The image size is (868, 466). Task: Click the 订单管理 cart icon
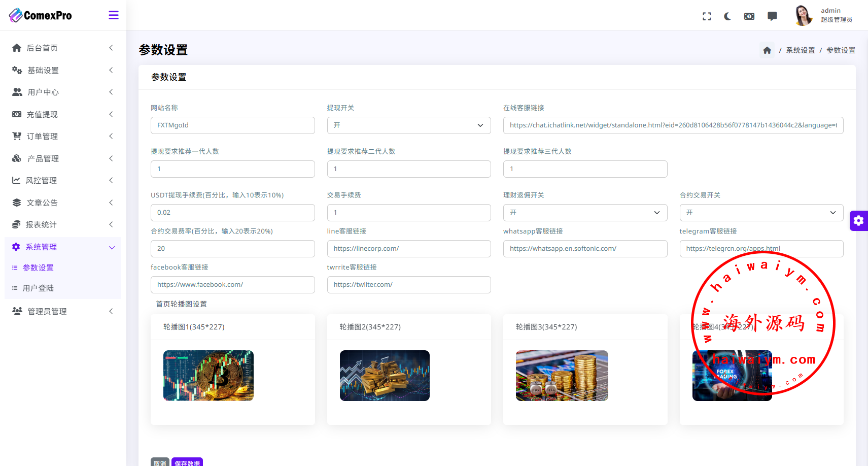pos(17,136)
